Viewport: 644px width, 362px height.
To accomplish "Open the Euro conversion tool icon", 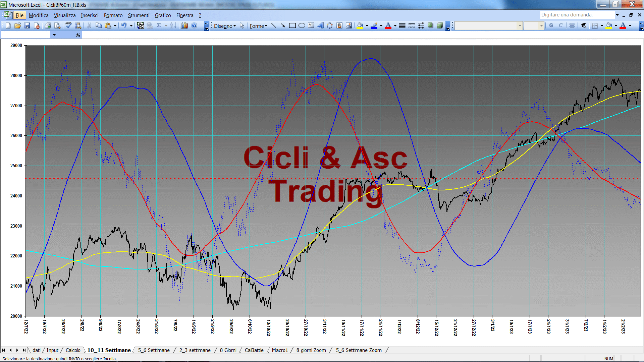I will pyautogui.click(x=141, y=25).
